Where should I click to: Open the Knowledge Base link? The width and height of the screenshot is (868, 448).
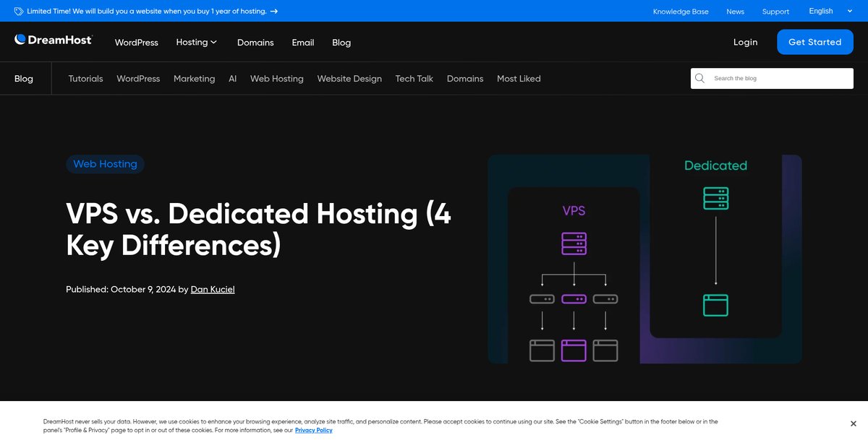[681, 12]
